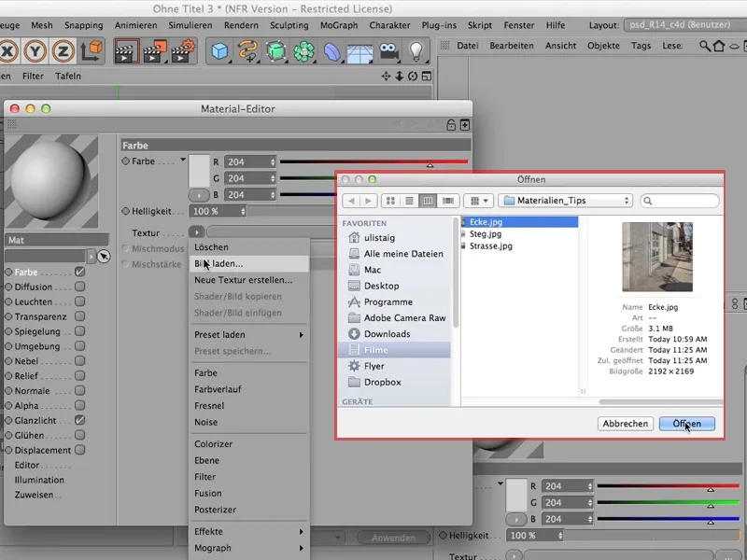Click the red R slider in Material-Editor
This screenshot has width=747, height=560.
pos(374,162)
